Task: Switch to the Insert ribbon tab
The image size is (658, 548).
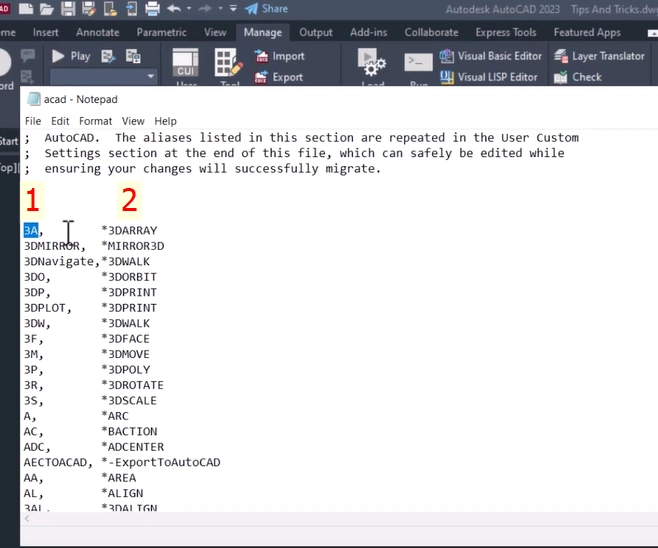Action: pos(46,32)
